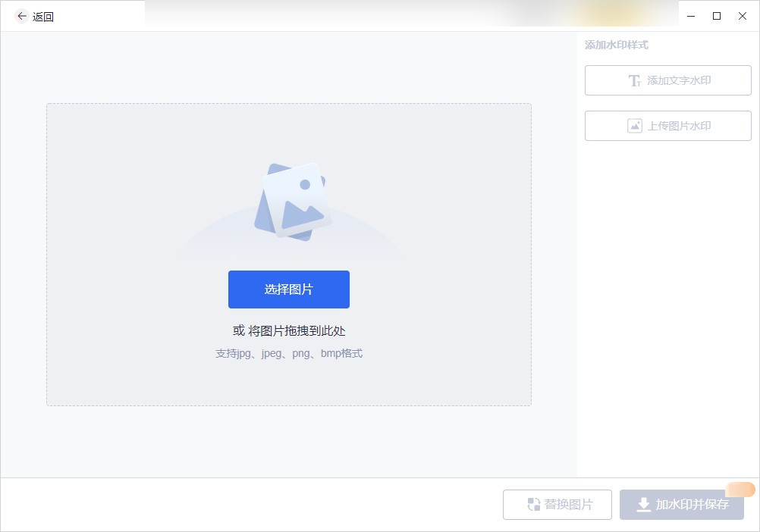Click the right sidebar panel background
This screenshot has width=760, height=532.
tap(667, 303)
